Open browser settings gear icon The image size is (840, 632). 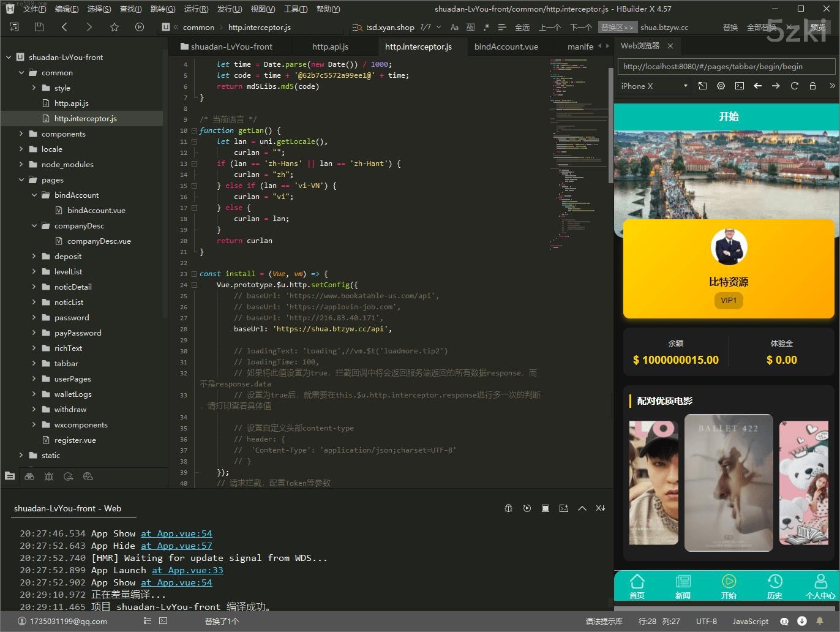pos(721,86)
